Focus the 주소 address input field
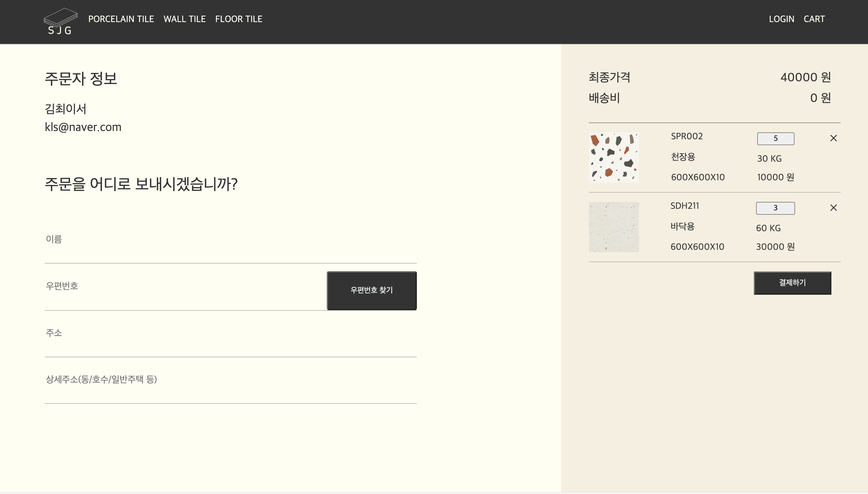Viewport: 868px width, 494px height. point(231,333)
